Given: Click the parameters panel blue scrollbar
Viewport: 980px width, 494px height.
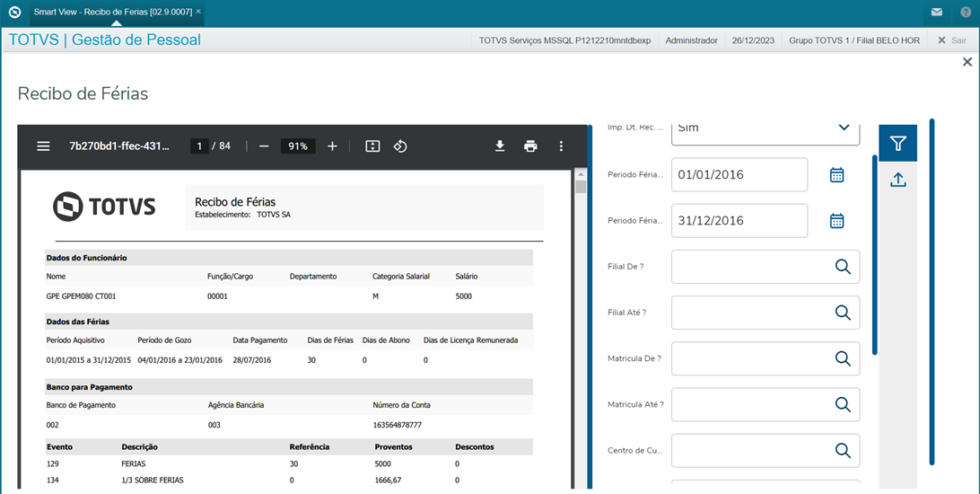Looking at the screenshot, I should coord(874,254).
